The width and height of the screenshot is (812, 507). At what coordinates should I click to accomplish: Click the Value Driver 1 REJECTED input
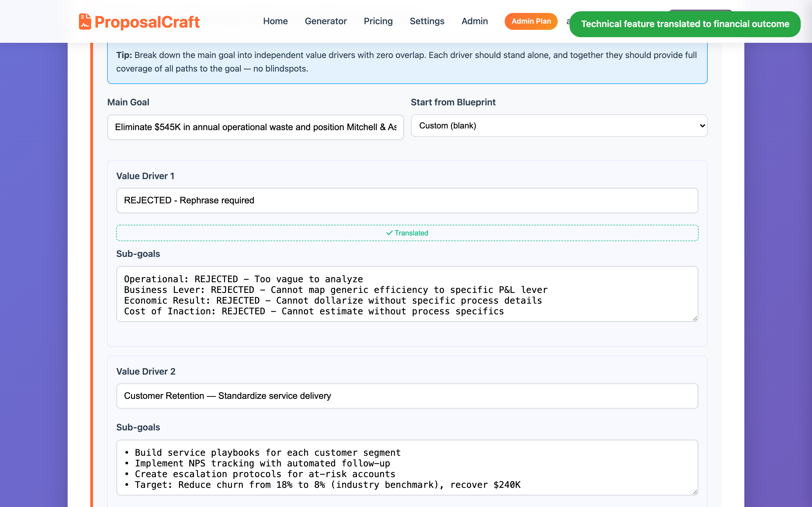(x=407, y=200)
